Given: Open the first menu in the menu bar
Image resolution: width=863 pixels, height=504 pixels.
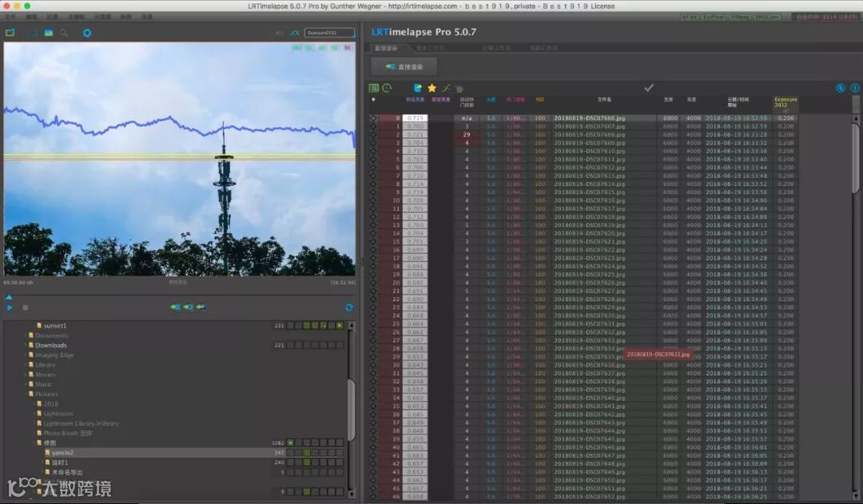Looking at the screenshot, I should click(x=10, y=16).
